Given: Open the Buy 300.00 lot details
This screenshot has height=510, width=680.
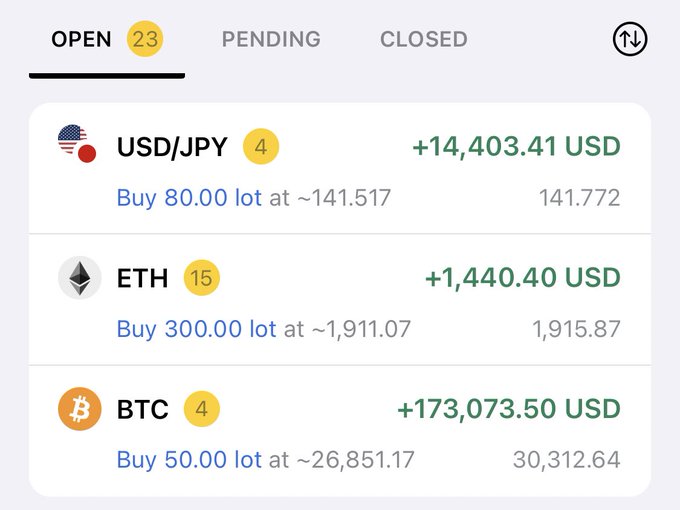Looking at the screenshot, I should click(196, 329).
